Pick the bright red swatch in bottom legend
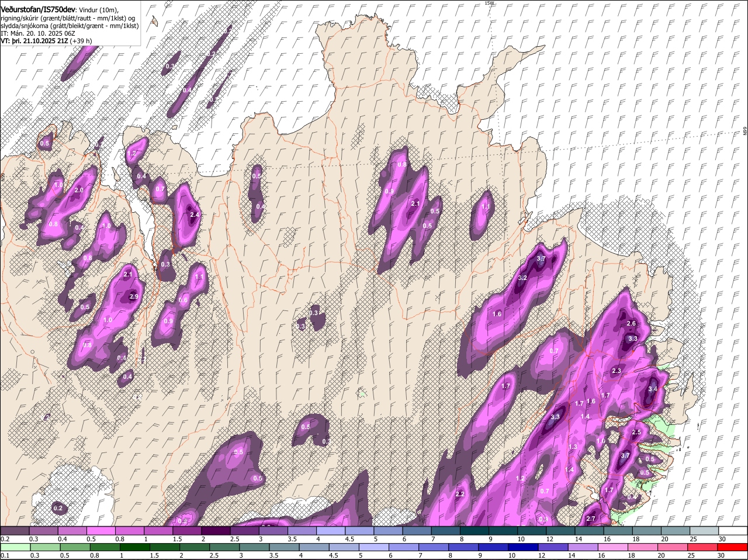Image resolution: width=748 pixels, height=560 pixels. click(x=733, y=547)
